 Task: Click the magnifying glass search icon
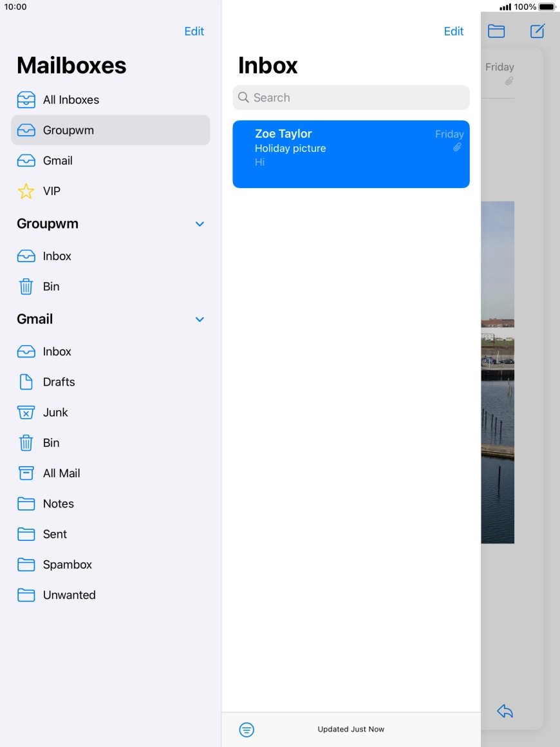[243, 97]
